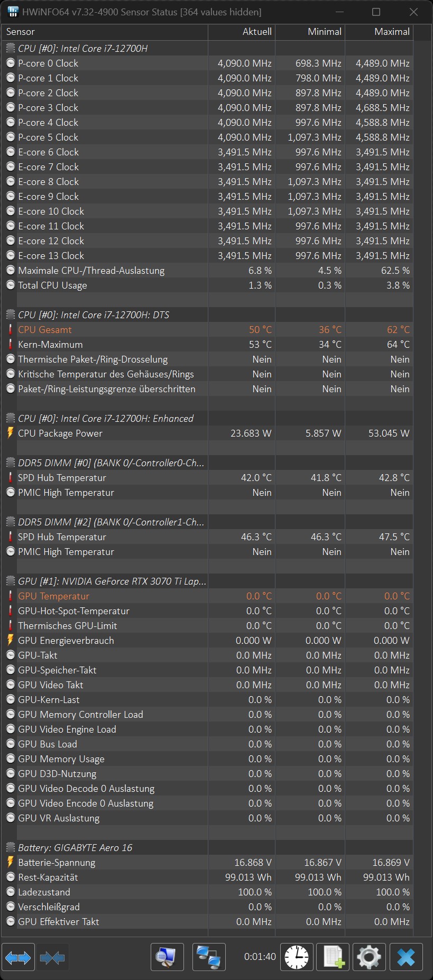Click the Maximal column header
This screenshot has width=433, height=980.
(379, 32)
